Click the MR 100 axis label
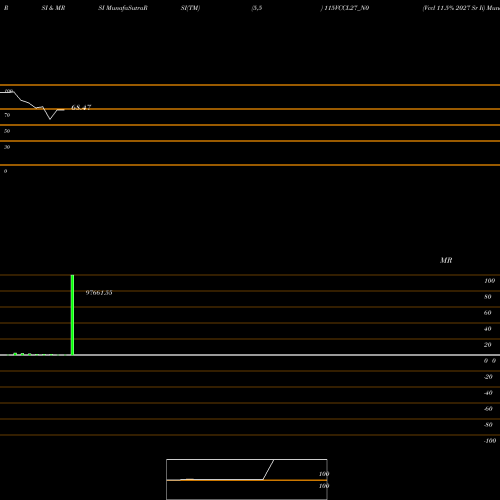Viewport: 500px width, 500px height. point(490,281)
